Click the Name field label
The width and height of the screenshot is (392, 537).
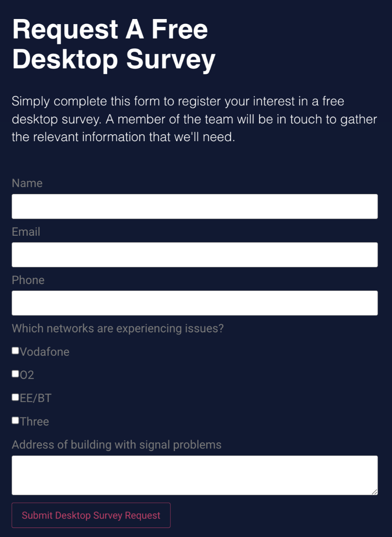pyautogui.click(x=27, y=183)
